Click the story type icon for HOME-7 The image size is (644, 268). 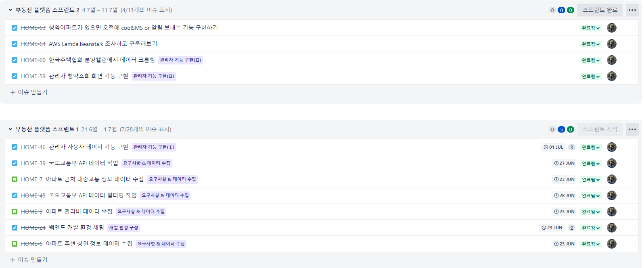point(15,179)
